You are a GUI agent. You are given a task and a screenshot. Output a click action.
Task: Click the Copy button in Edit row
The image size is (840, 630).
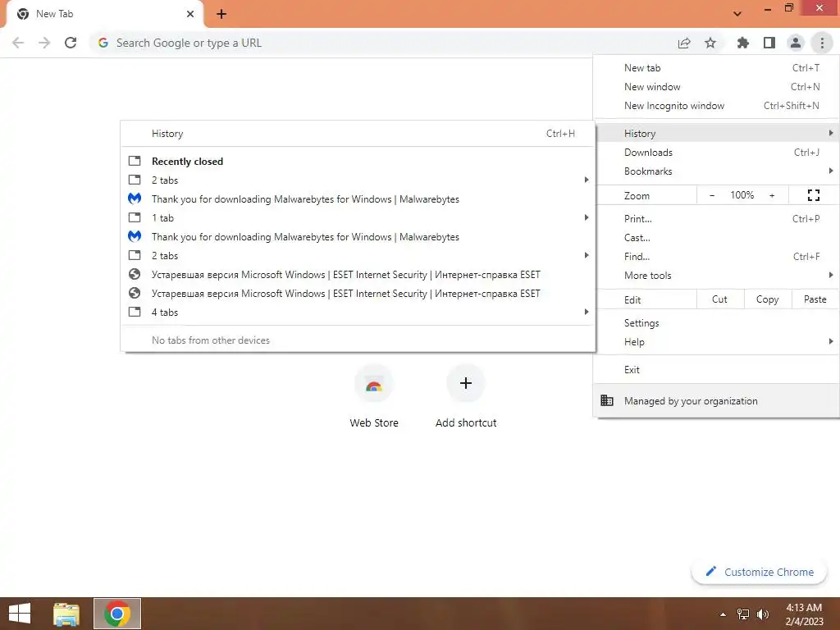[x=767, y=299]
